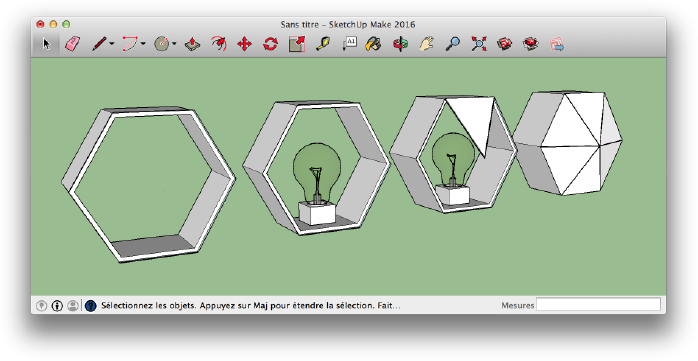The width and height of the screenshot is (698, 361).
Task: Open the Extension Warehouse icon
Action: (531, 44)
